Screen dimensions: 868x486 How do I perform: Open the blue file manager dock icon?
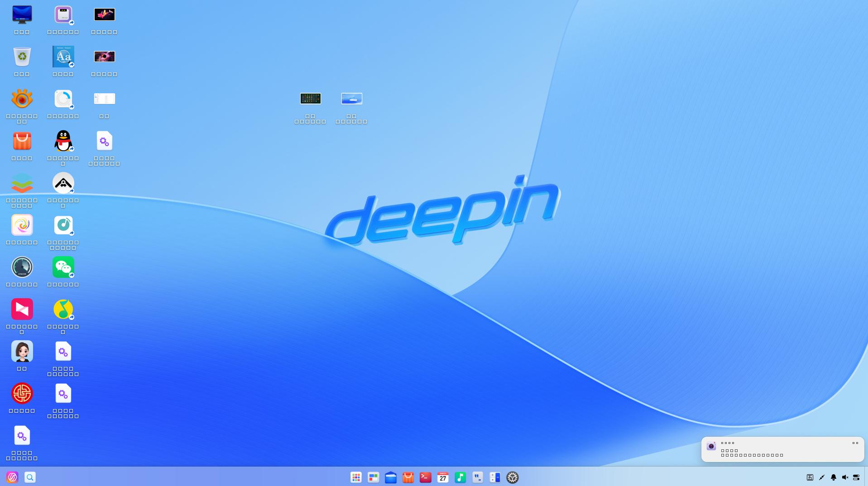tap(391, 477)
